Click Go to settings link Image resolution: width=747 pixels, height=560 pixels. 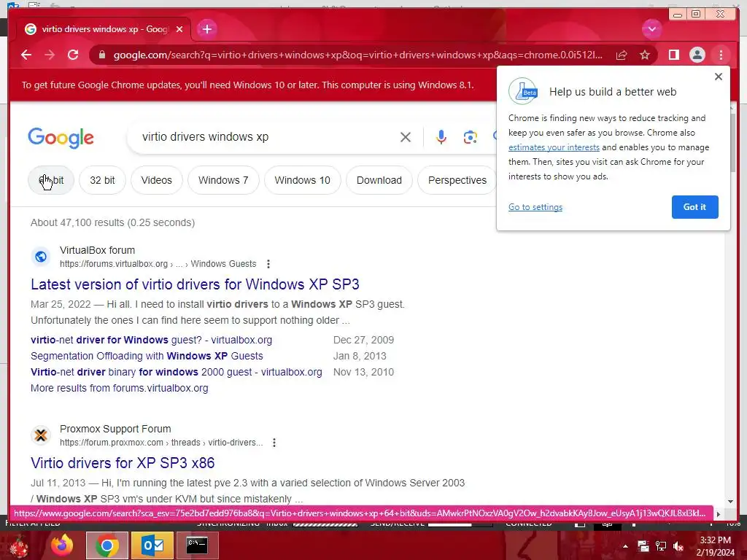[x=535, y=206]
